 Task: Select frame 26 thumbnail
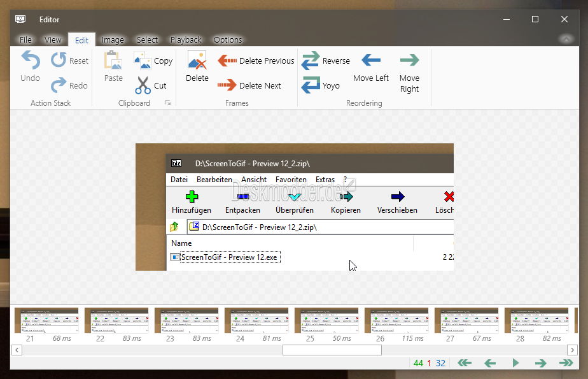396,320
